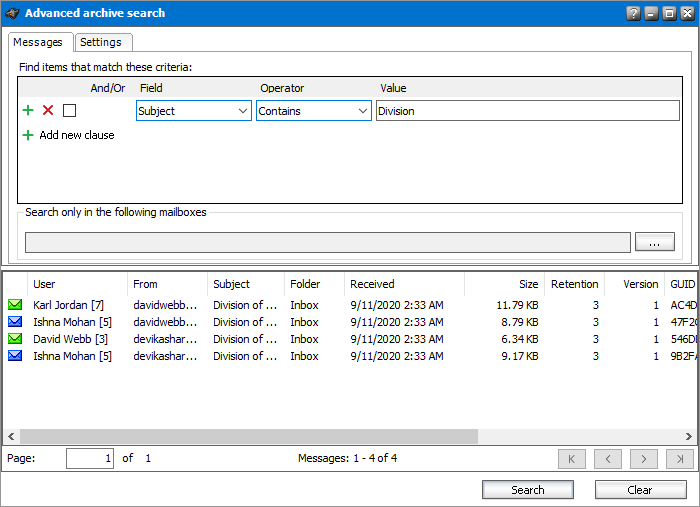Jump to the first results page
Image resolution: width=700 pixels, height=507 pixels.
pos(571,459)
